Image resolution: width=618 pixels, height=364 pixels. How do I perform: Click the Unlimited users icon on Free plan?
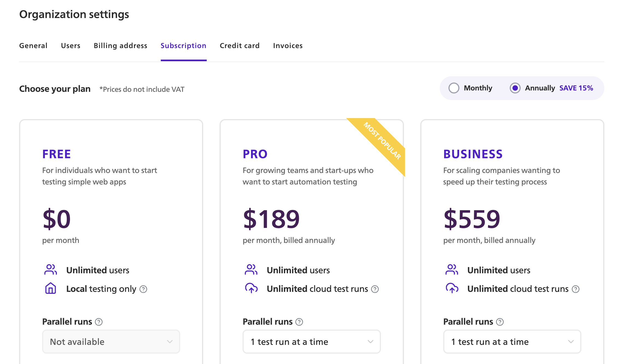(x=51, y=269)
